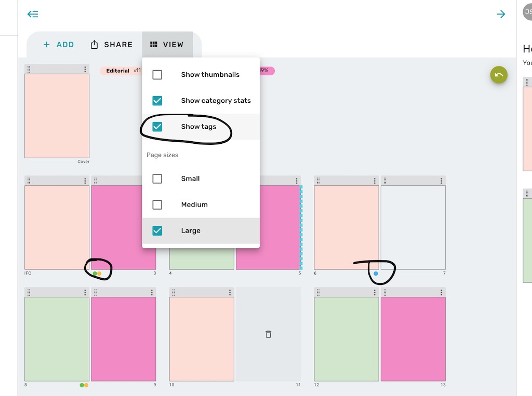This screenshot has width=532, height=396.
Task: Undo the last change with the green undo icon
Action: coord(498,75)
